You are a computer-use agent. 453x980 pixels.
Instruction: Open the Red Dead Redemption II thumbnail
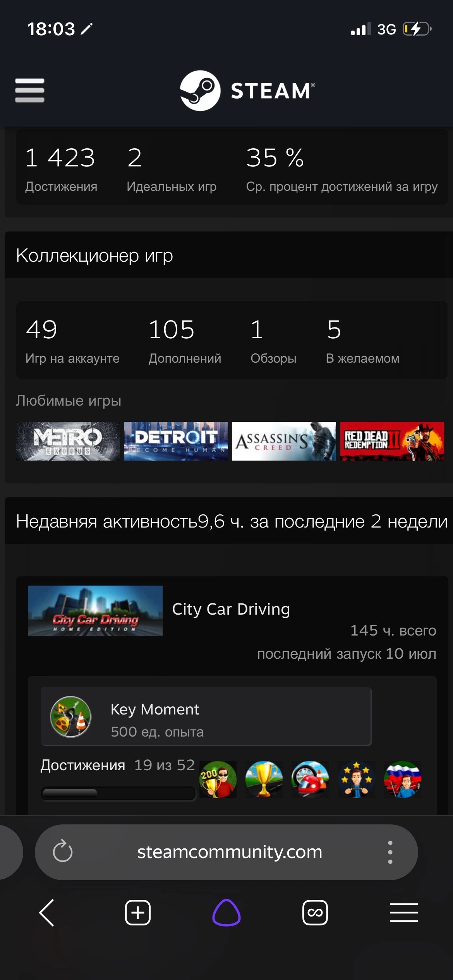(x=392, y=441)
